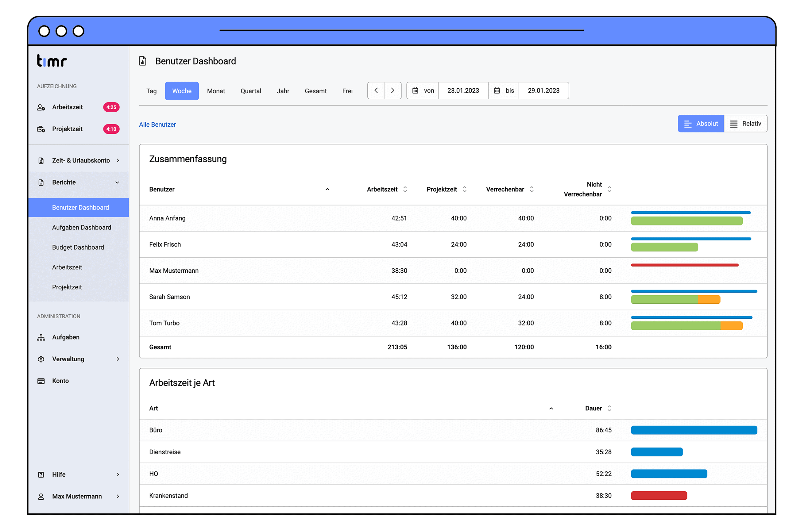The width and height of the screenshot is (812, 530).
Task: Click Sarah Samson's orange non-billable segment
Action: point(709,300)
